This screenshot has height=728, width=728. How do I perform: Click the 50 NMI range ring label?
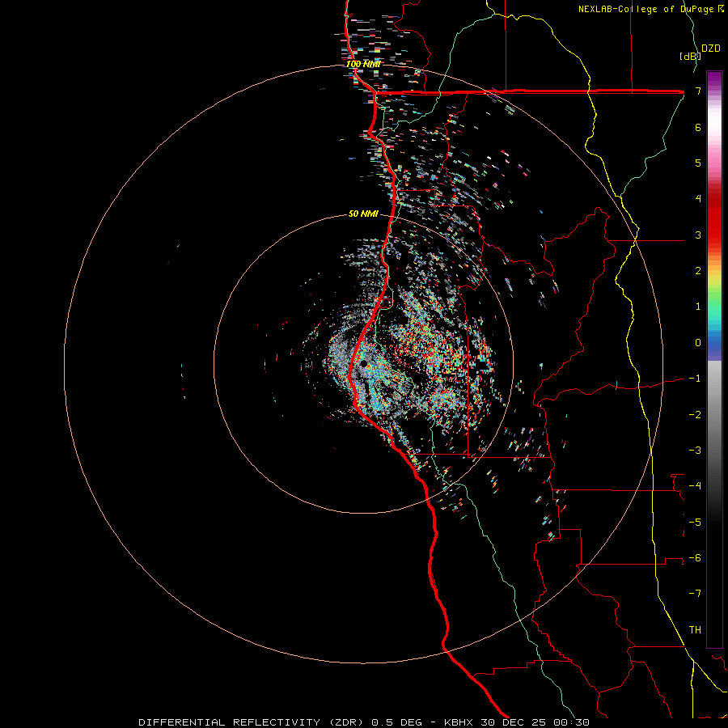[x=363, y=214]
